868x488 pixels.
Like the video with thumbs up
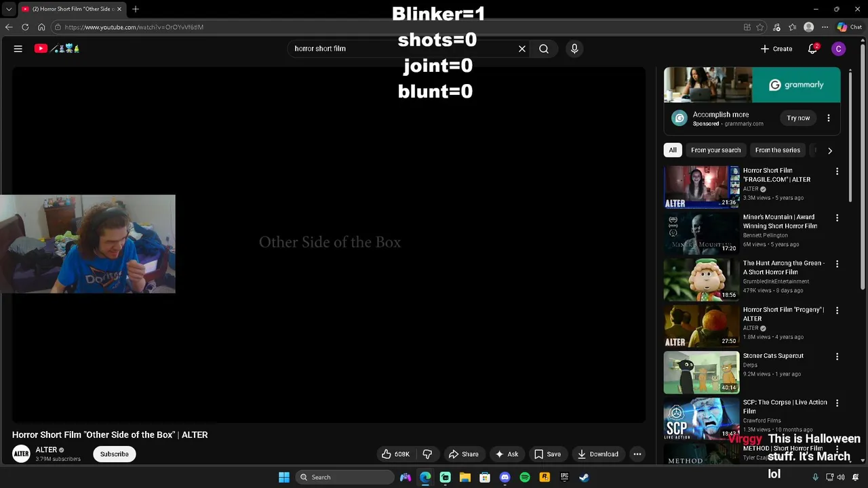[x=395, y=454]
